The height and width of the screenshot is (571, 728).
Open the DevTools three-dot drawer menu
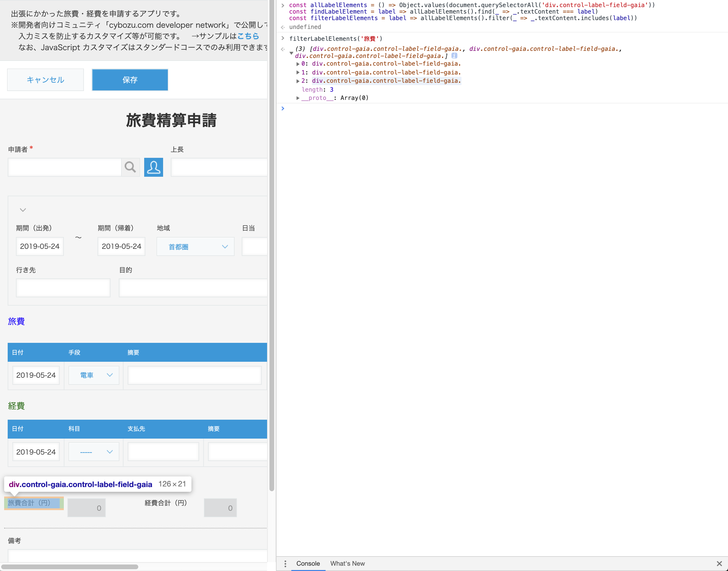point(285,564)
